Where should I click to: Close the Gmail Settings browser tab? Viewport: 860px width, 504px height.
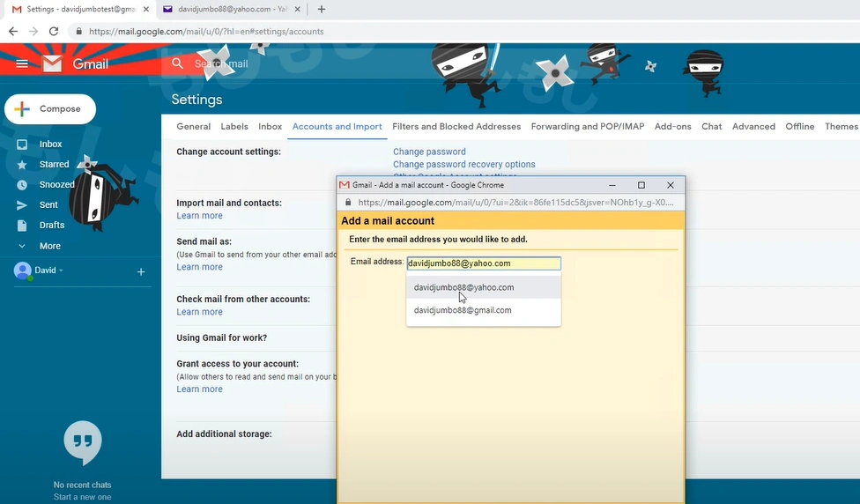[x=146, y=10]
